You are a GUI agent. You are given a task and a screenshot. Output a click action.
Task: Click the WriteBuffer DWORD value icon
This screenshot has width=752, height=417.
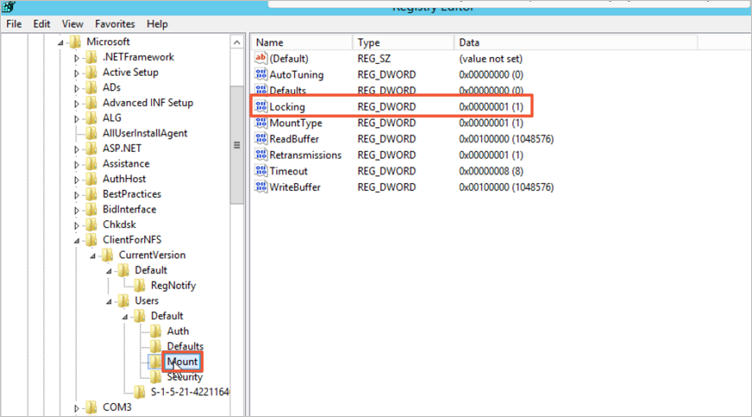point(261,187)
